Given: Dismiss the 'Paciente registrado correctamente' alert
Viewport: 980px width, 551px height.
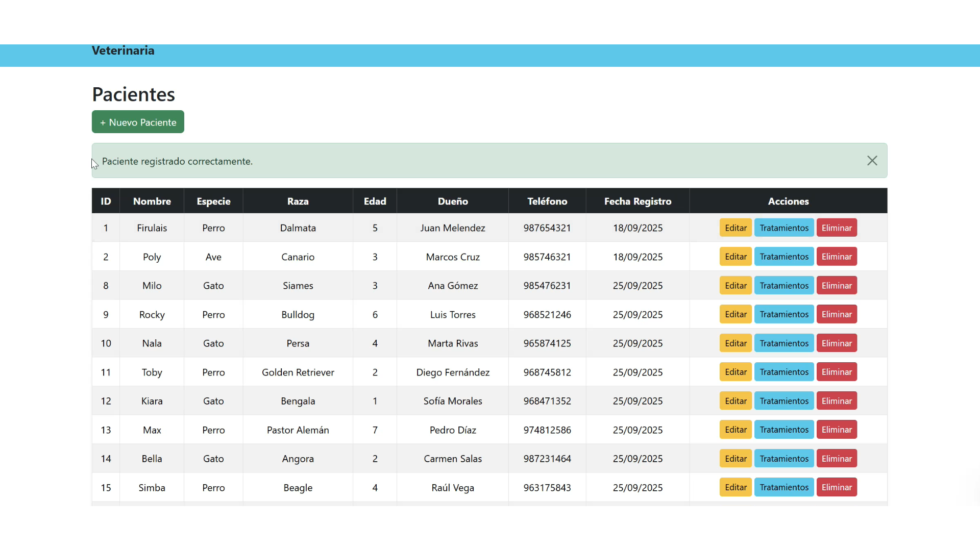Looking at the screenshot, I should [872, 161].
